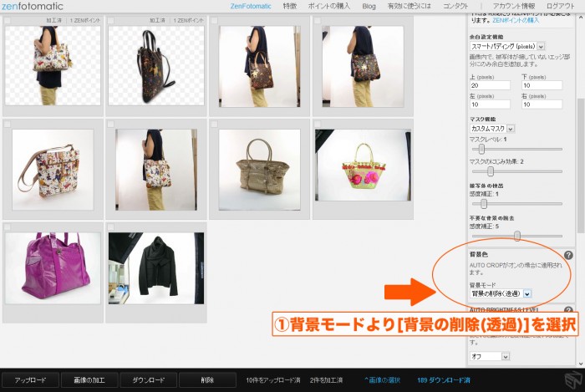The width and height of the screenshot is (585, 392).
Task: Tick checkbox on purple handbag image
Action: tap(8, 227)
